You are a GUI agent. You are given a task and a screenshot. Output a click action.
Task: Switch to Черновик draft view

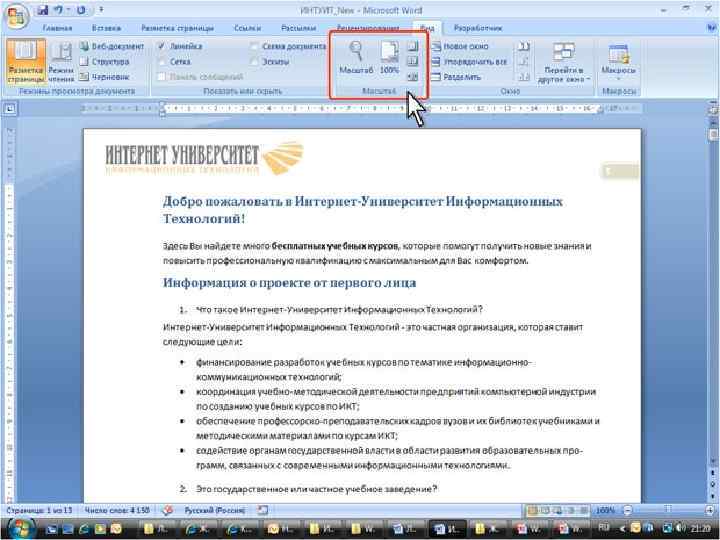[x=105, y=77]
